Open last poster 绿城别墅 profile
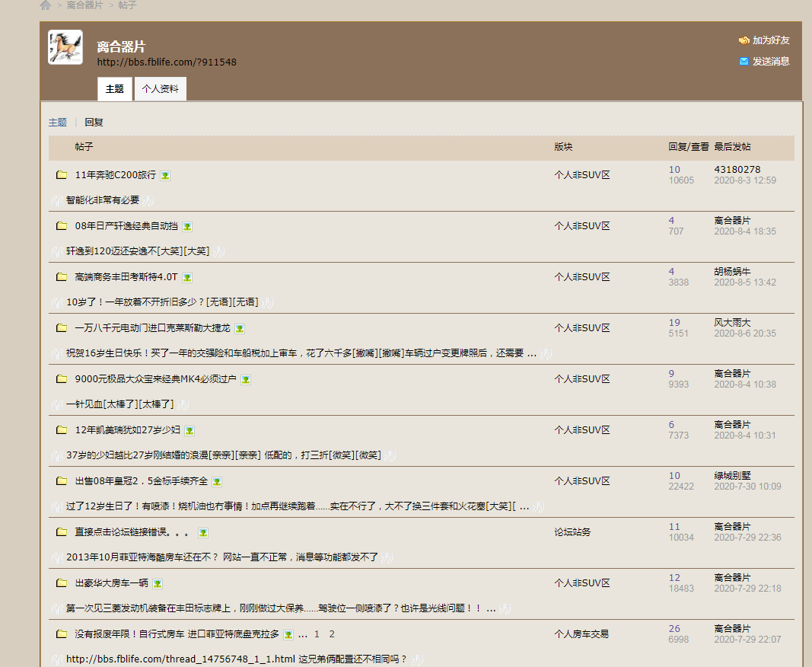Screen dimensions: 812x667 pyautogui.click(x=732, y=476)
